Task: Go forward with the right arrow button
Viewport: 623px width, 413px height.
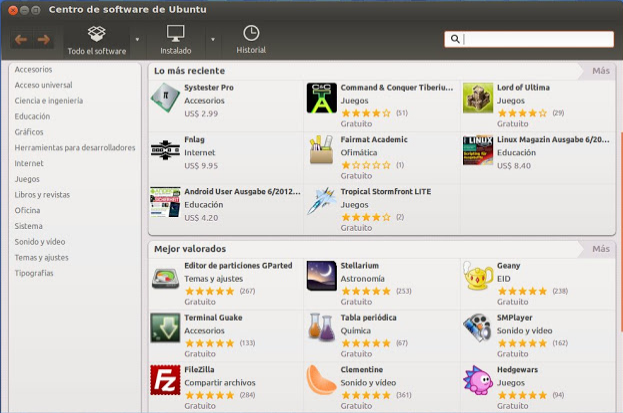Action: (x=44, y=40)
